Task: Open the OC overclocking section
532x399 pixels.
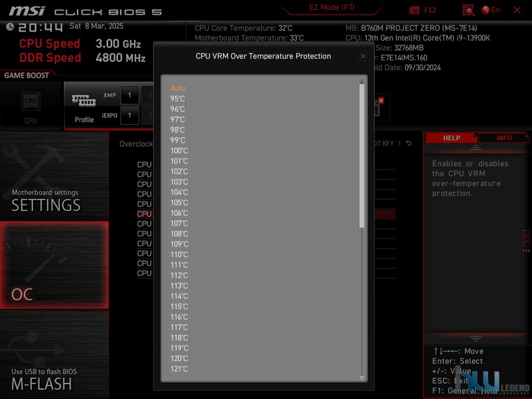Action: pos(55,265)
